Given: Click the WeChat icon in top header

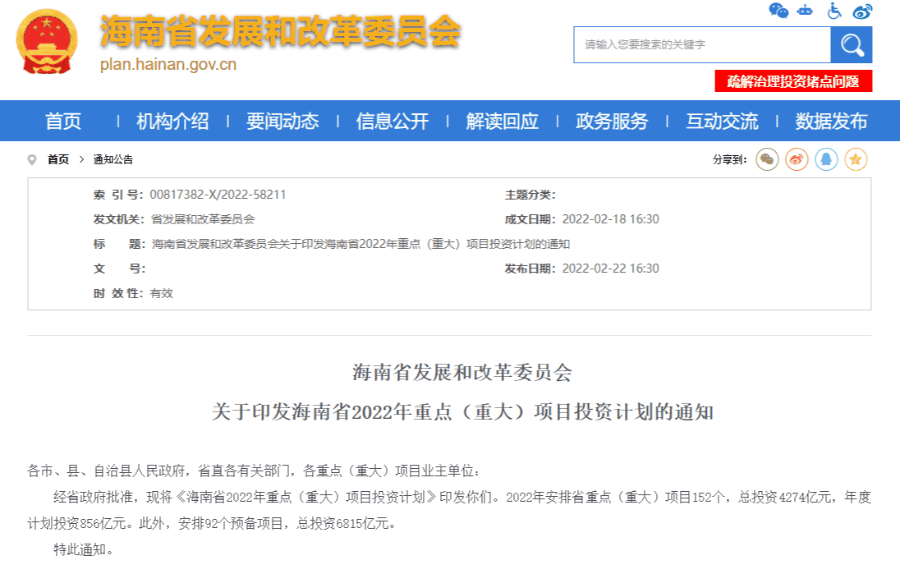Looking at the screenshot, I should pos(779,11).
